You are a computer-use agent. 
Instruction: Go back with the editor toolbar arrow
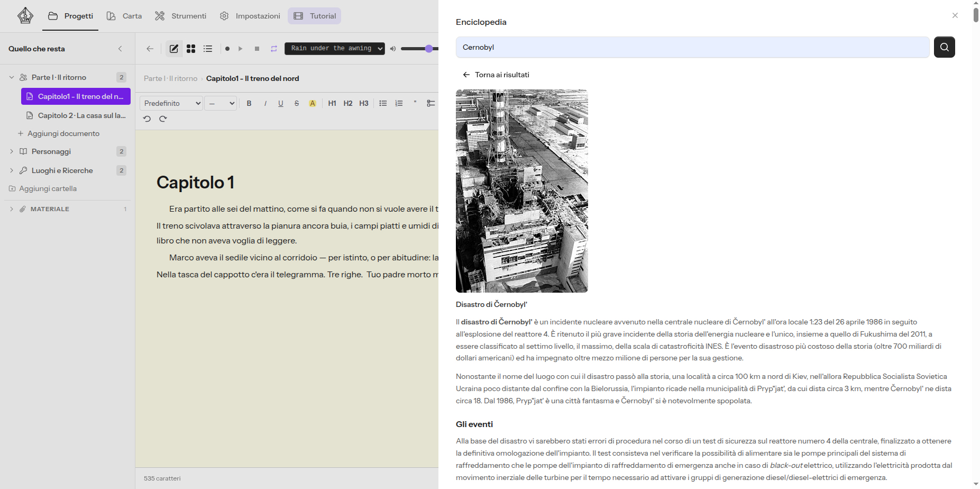point(150,49)
